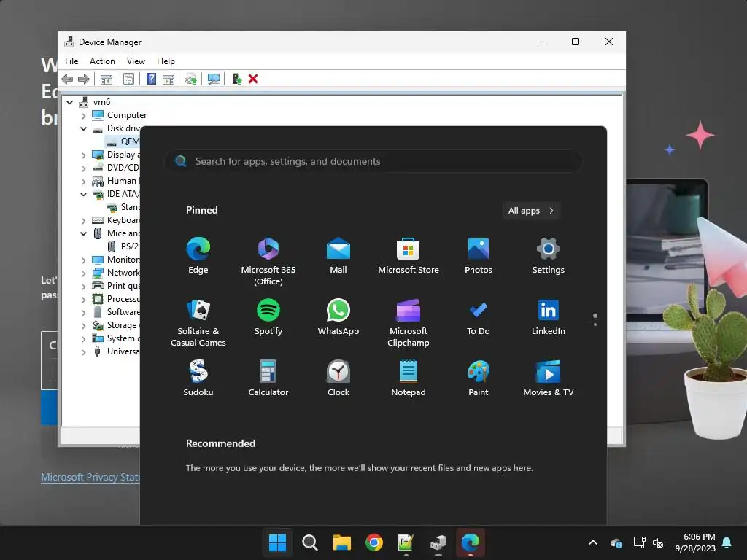747x560 pixels.
Task: Launch Microsoft 365 (Office) app
Action: (268, 262)
